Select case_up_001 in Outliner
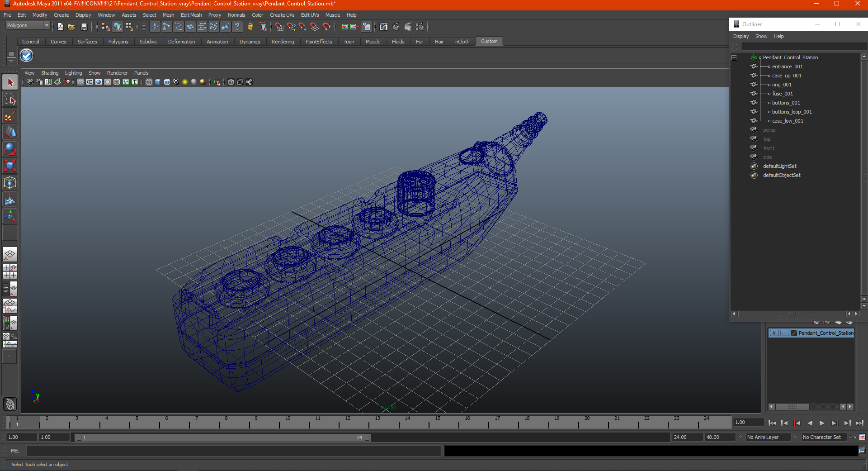Image resolution: width=868 pixels, height=471 pixels. click(x=787, y=76)
